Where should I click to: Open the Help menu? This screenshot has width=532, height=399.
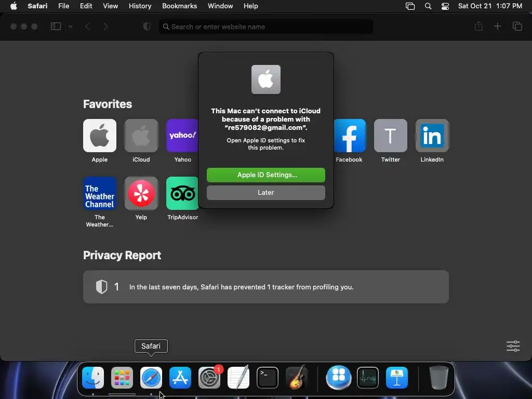click(251, 6)
